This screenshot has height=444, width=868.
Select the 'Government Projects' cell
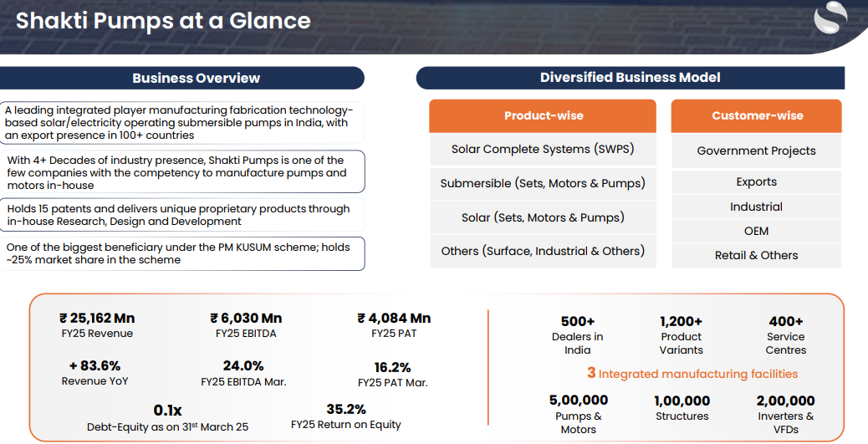pos(756,151)
